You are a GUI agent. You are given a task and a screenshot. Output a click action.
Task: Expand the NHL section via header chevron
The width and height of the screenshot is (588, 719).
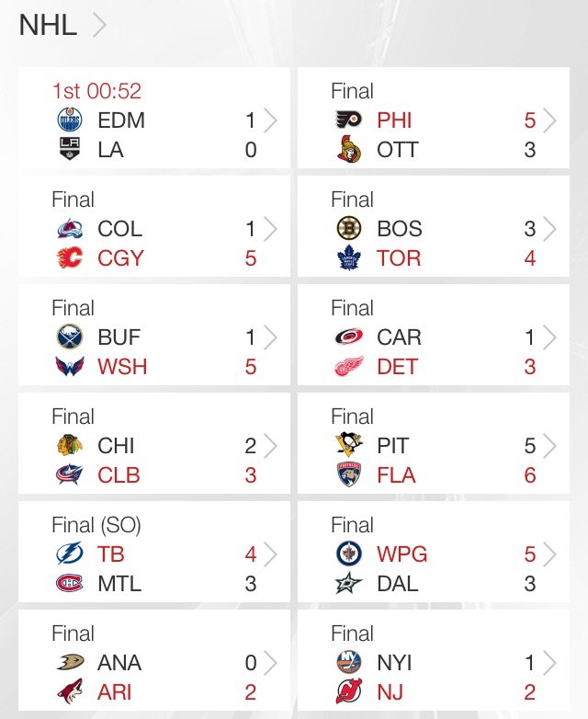(x=99, y=25)
